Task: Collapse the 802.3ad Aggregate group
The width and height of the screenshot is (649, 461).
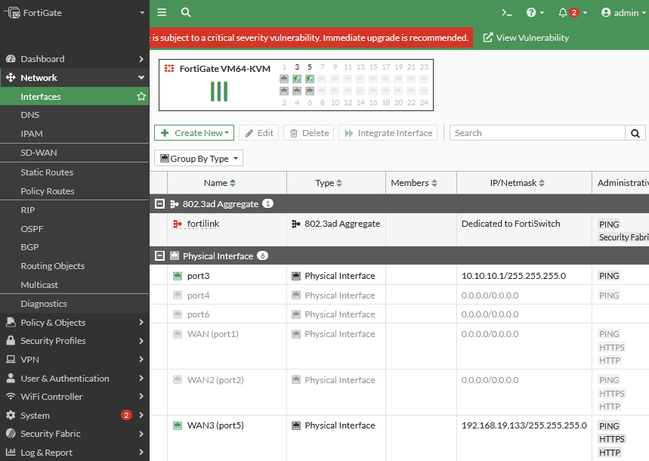Action: click(160, 203)
